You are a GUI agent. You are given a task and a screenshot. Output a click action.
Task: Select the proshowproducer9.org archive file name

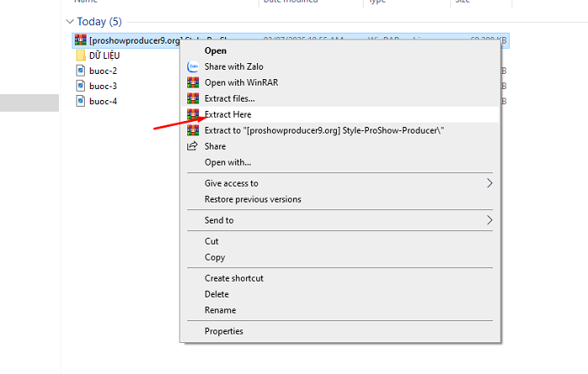pos(134,40)
